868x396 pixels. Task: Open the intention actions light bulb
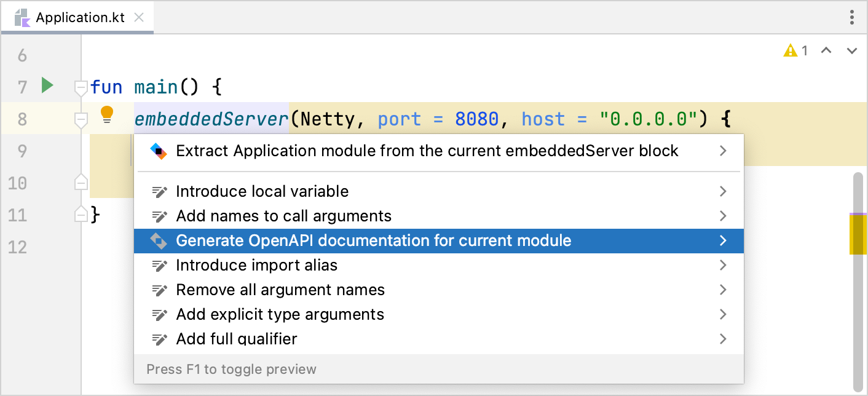[108, 116]
